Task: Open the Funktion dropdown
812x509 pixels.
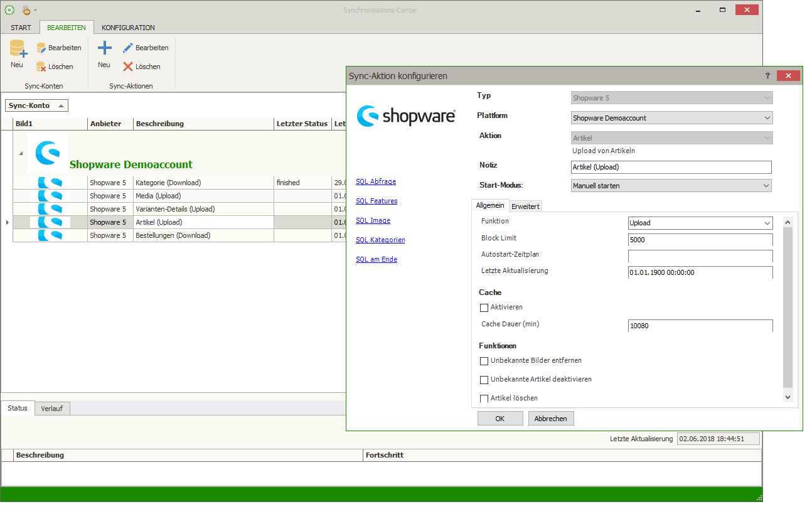Action: point(767,223)
